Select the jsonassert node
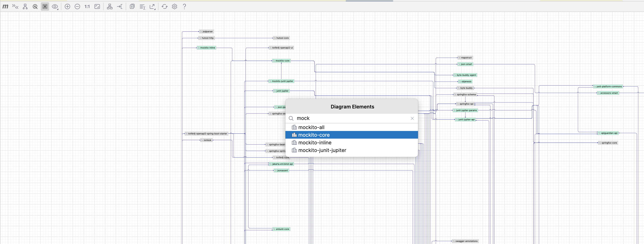The height and width of the screenshot is (244, 644). [281, 170]
